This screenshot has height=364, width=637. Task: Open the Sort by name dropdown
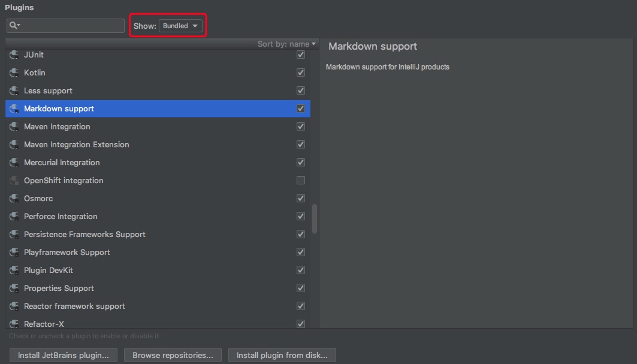(x=286, y=44)
